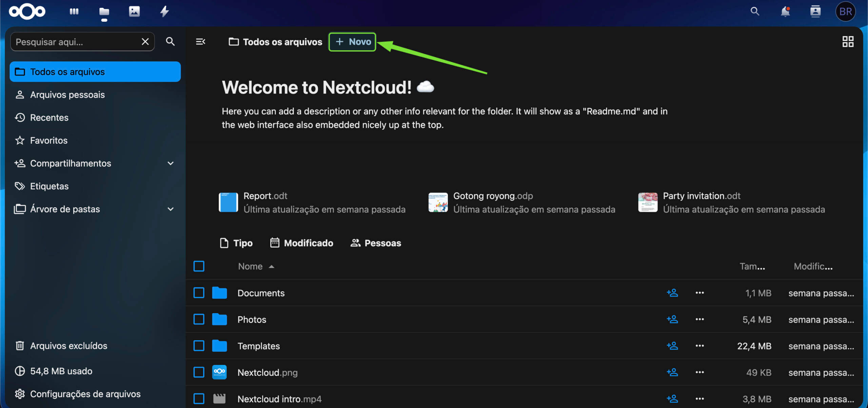Click the Templates folder icon
The height and width of the screenshot is (408, 868).
(x=219, y=346)
